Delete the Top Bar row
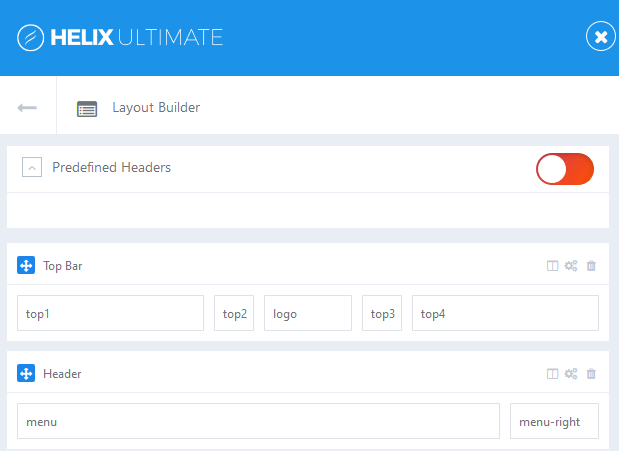The image size is (619, 451). pos(591,266)
